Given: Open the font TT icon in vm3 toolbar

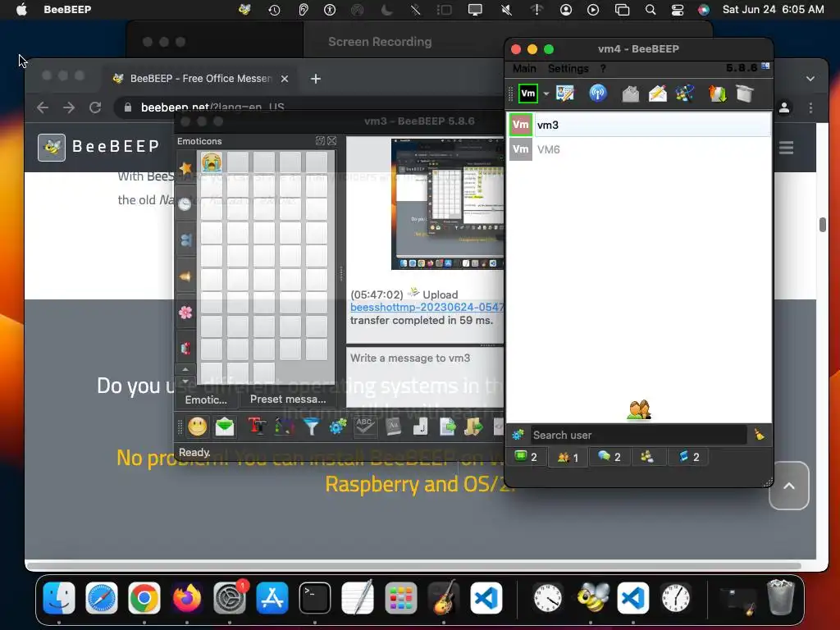Looking at the screenshot, I should tap(257, 427).
